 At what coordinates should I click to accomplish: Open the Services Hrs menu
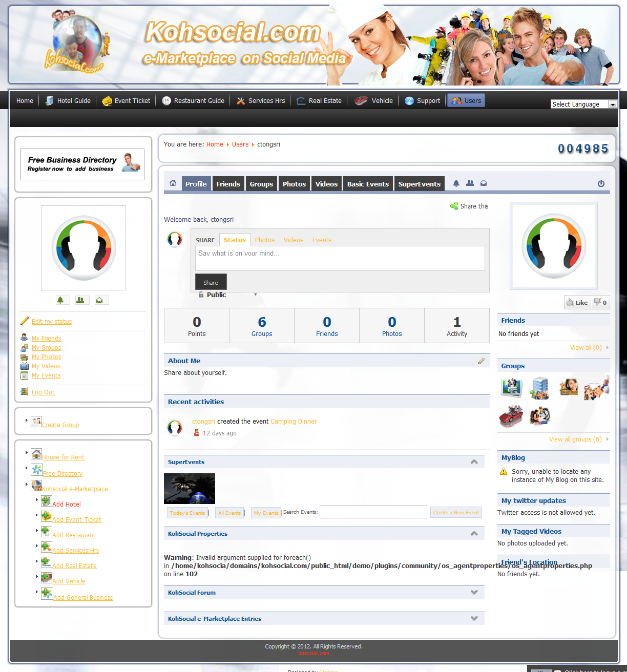(261, 101)
